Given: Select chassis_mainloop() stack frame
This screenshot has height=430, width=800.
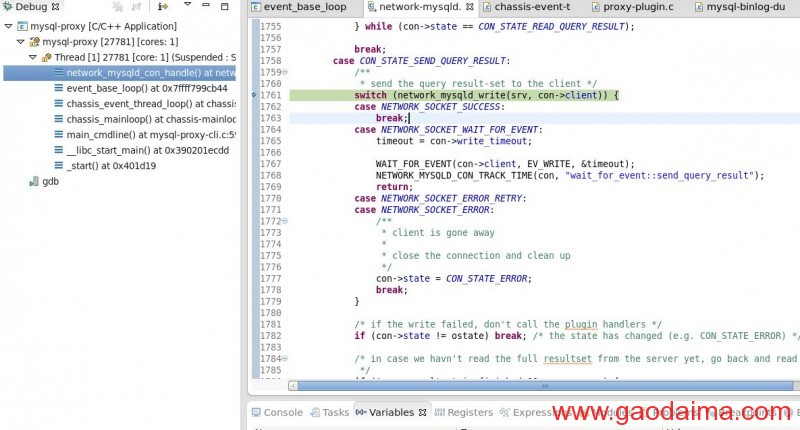Looking at the screenshot, I should coord(151,119).
